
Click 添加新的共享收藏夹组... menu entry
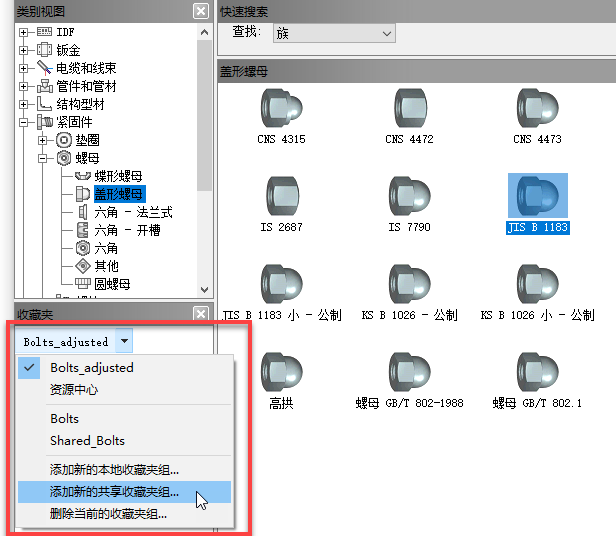[x=125, y=492]
